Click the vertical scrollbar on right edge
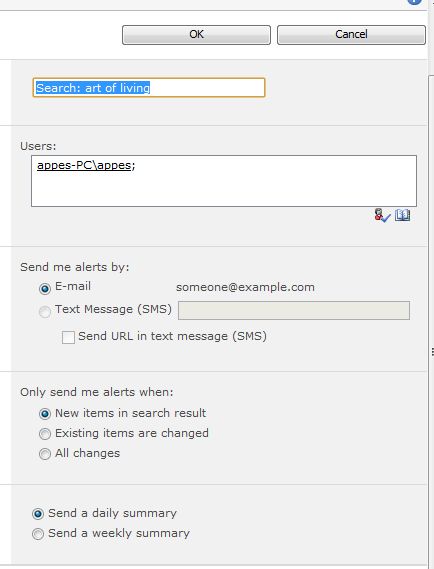 click(431, 319)
